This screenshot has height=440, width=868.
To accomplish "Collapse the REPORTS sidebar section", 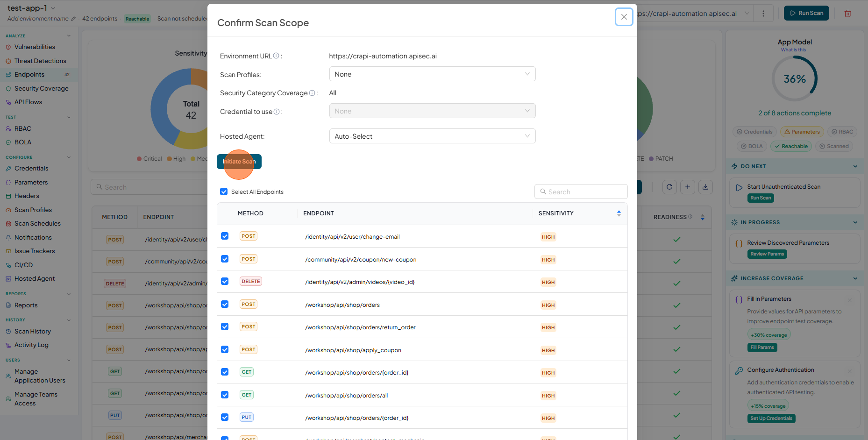I will (69, 294).
